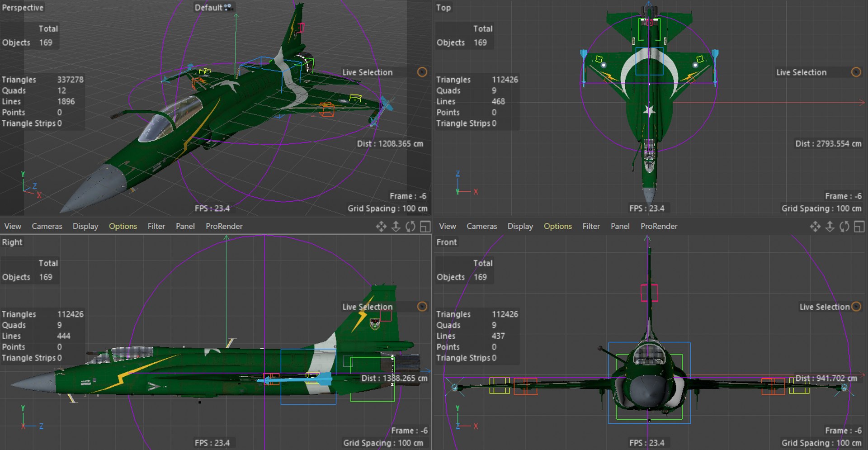Click Lines value 1896 in Perspective HUD
Image resolution: width=868 pixels, height=450 pixels.
click(66, 101)
